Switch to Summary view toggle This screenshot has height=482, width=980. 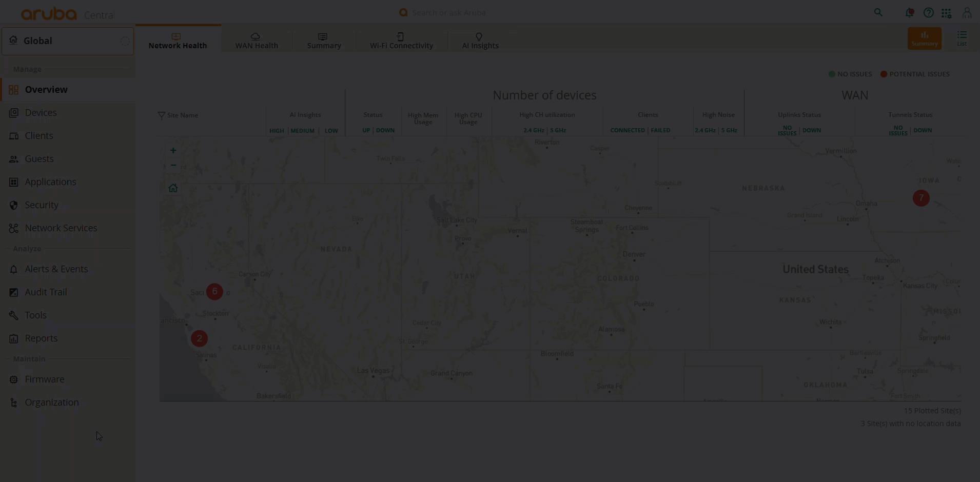click(x=924, y=38)
